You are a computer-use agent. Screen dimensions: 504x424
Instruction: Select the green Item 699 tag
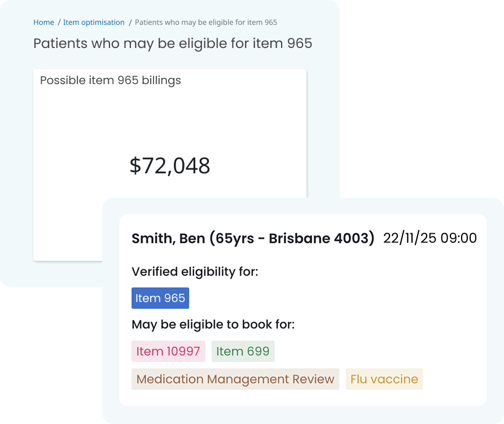point(243,351)
